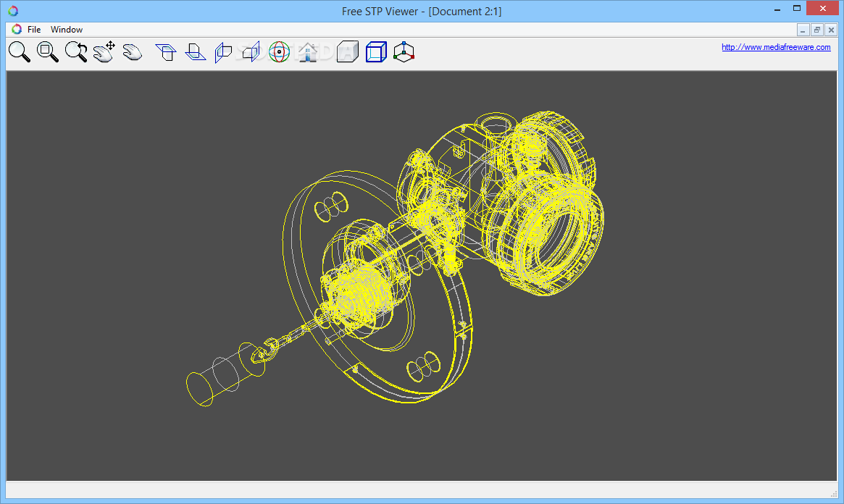Enable shaded solid cube display
This screenshot has height=504, width=844.
(348, 52)
